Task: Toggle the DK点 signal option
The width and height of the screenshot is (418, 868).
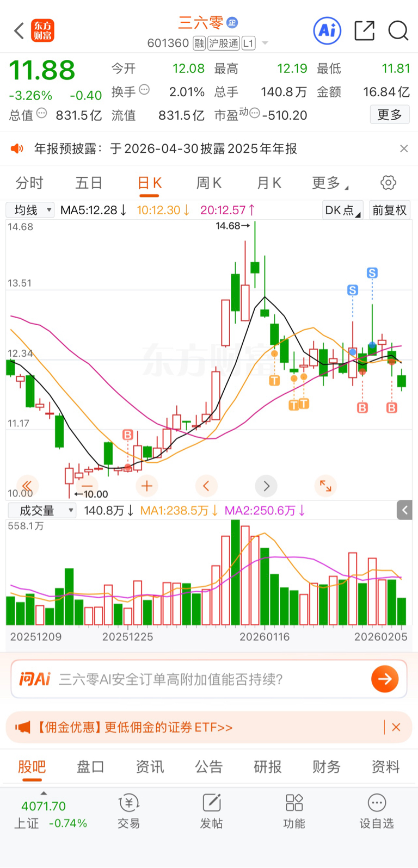Action: pos(342,210)
